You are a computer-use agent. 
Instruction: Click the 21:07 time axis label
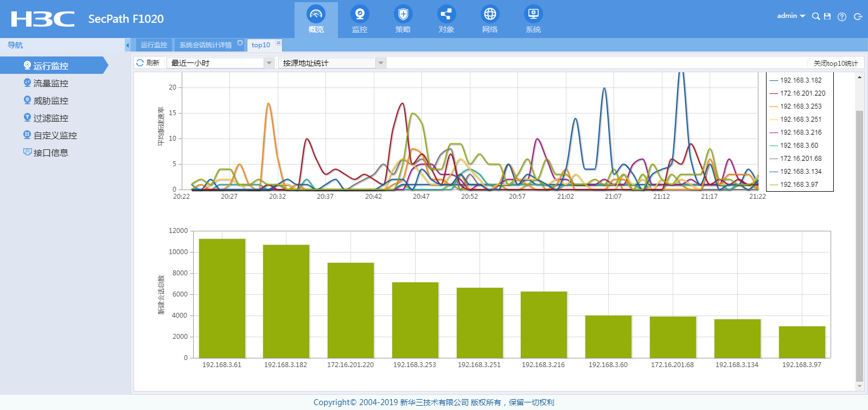pyautogui.click(x=613, y=197)
